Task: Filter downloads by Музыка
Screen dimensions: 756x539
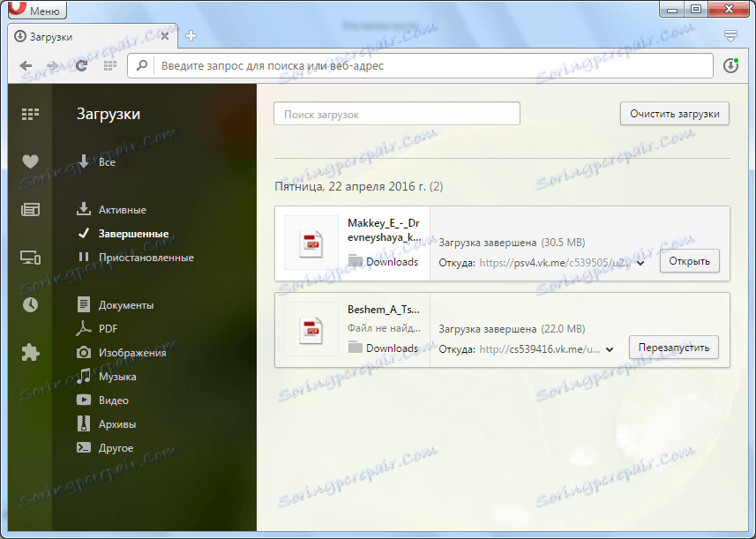Action: 107,376
